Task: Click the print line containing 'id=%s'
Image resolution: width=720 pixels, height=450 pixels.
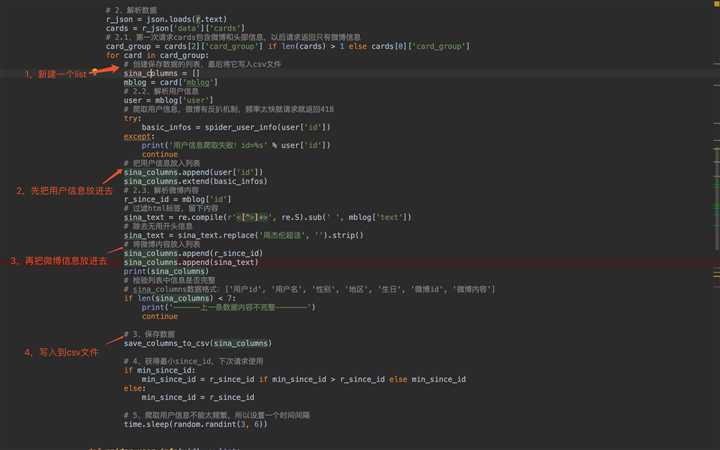Action: point(236,145)
